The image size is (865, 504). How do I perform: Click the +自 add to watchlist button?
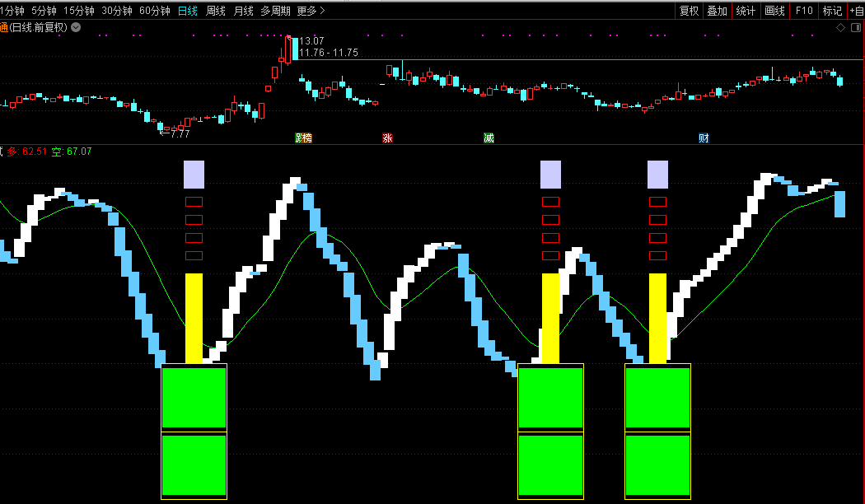(x=856, y=11)
